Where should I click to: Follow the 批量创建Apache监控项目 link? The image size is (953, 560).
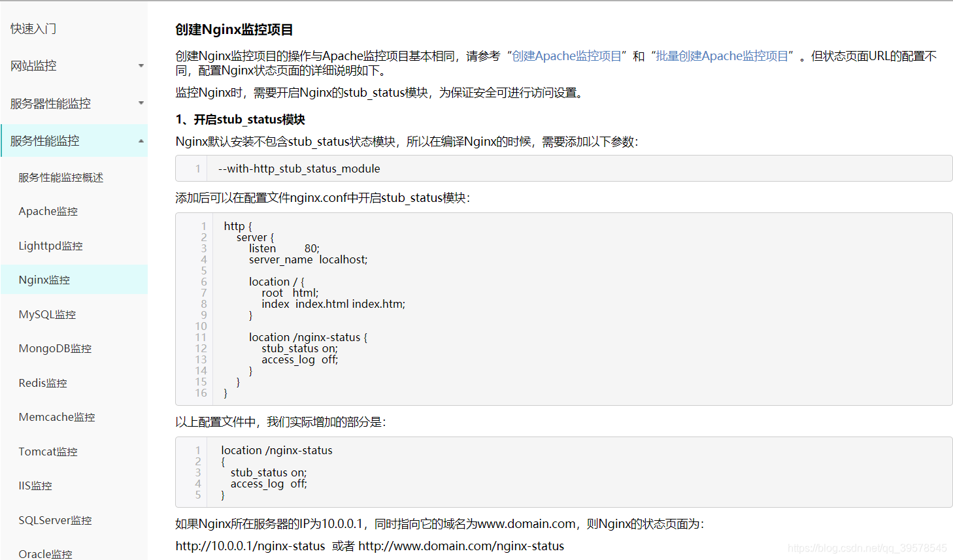(x=722, y=56)
